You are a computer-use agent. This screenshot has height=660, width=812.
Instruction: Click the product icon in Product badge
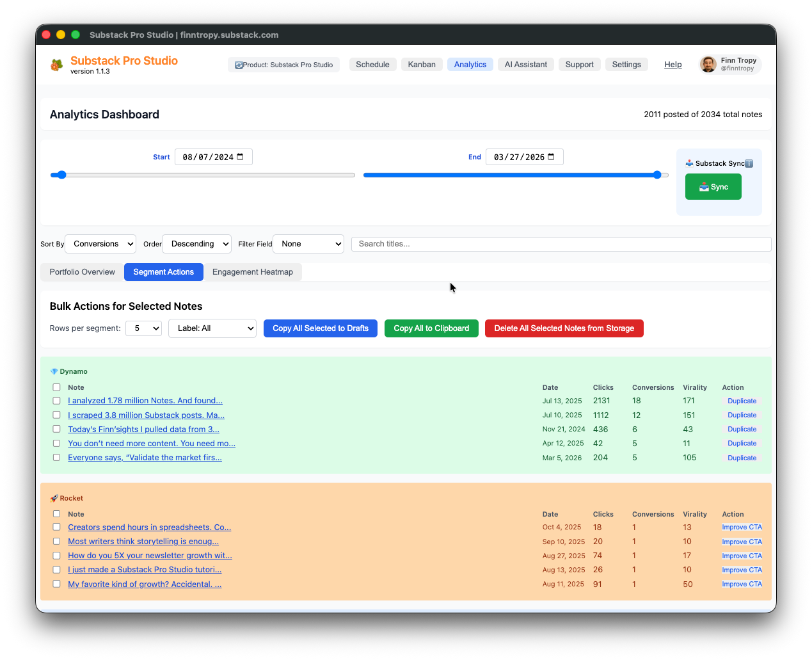point(239,65)
